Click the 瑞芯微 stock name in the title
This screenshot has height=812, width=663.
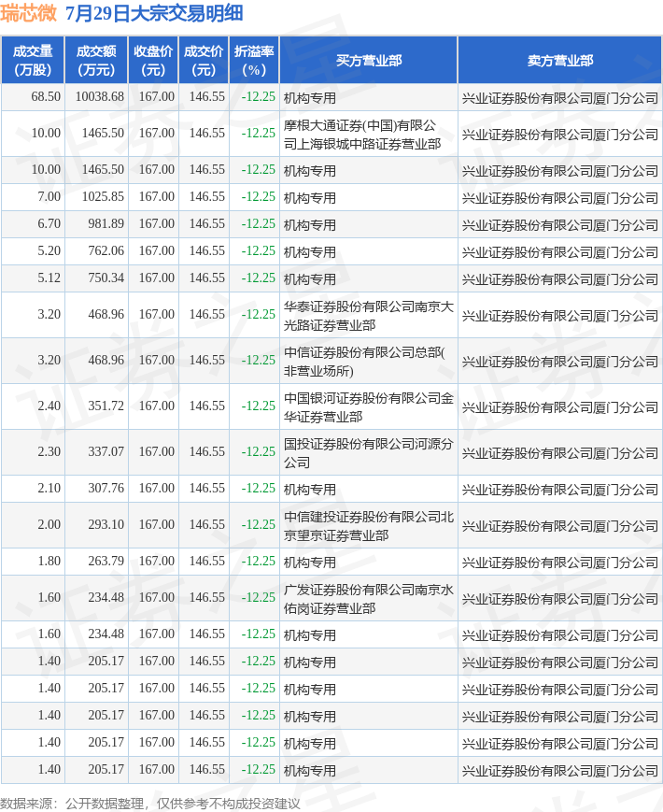click(28, 13)
